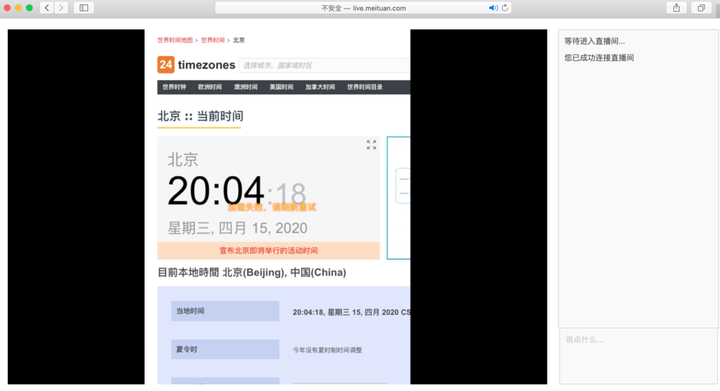The height and width of the screenshot is (391, 720).
Task: Follow the 世界时间 breadcrumb link
Action: 213,40
